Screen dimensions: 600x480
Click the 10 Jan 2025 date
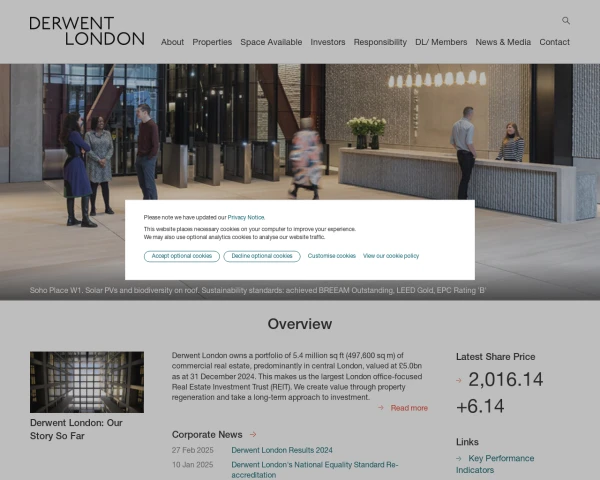(x=192, y=465)
